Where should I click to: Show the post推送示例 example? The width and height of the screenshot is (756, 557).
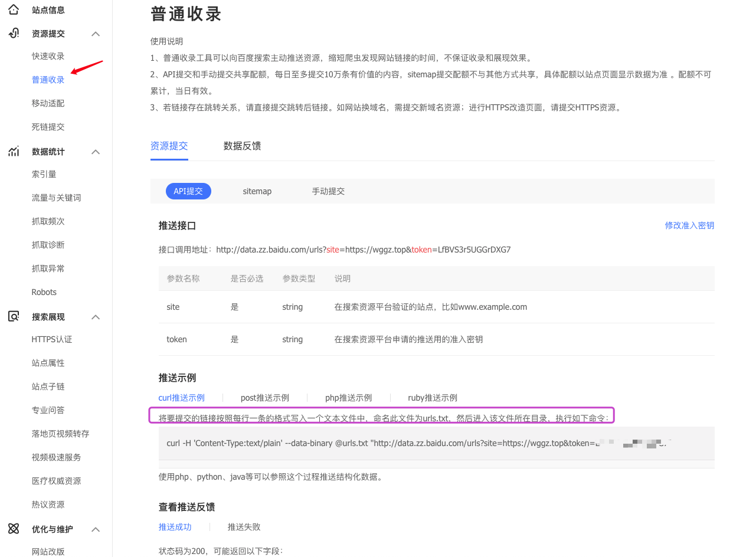coord(265,398)
